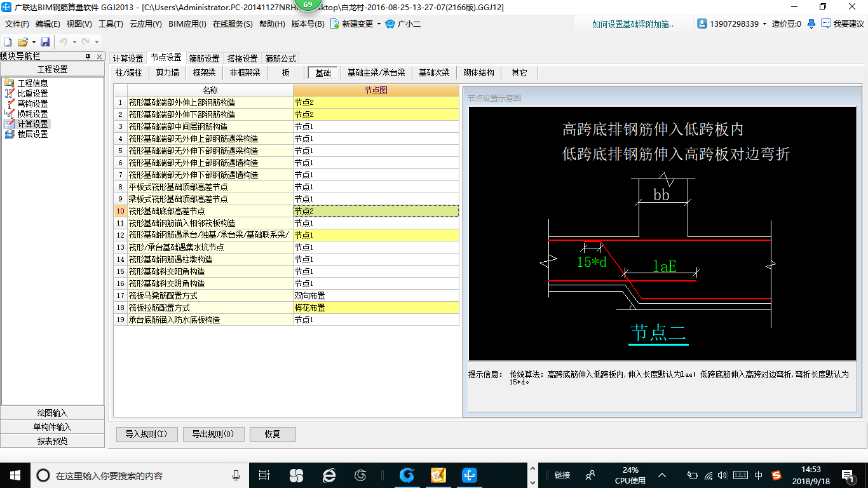Expand the 单构件输入 navigation section

click(52, 427)
